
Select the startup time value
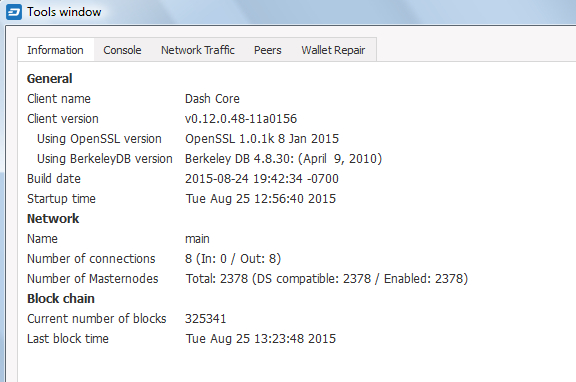pos(260,199)
